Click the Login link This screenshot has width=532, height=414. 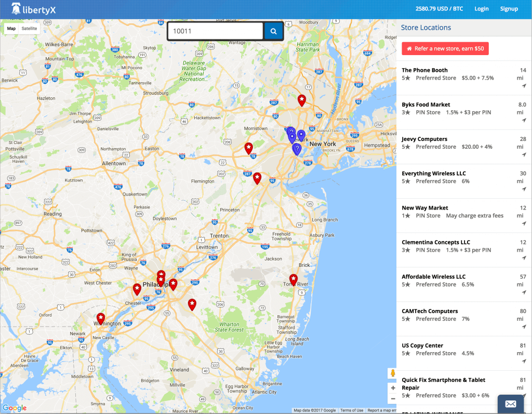482,9
